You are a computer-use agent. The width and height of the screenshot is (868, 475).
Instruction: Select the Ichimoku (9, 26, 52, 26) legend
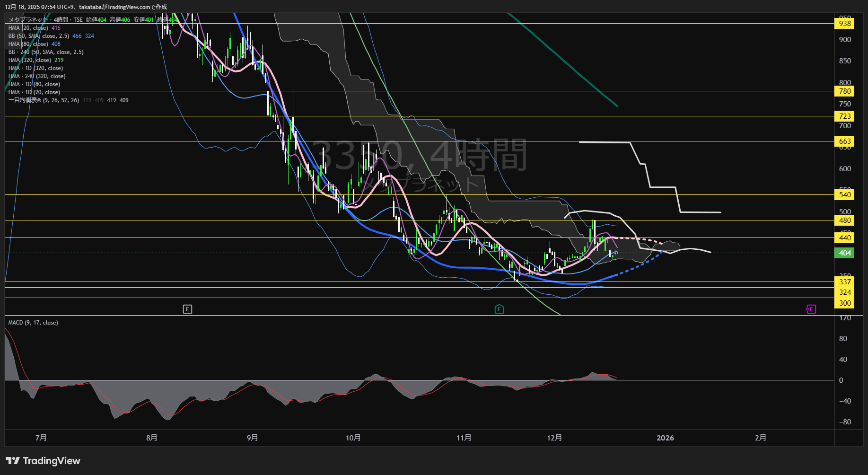click(44, 100)
